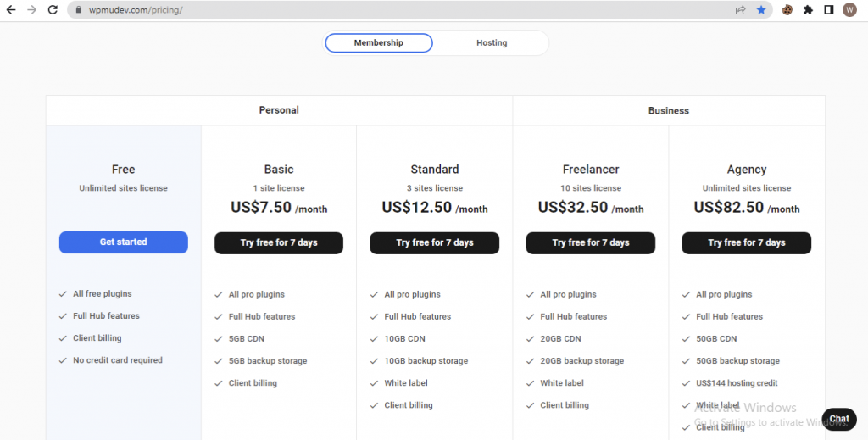Click '50GB backup storage' in Agency plan
The width and height of the screenshot is (868, 440).
coord(738,361)
